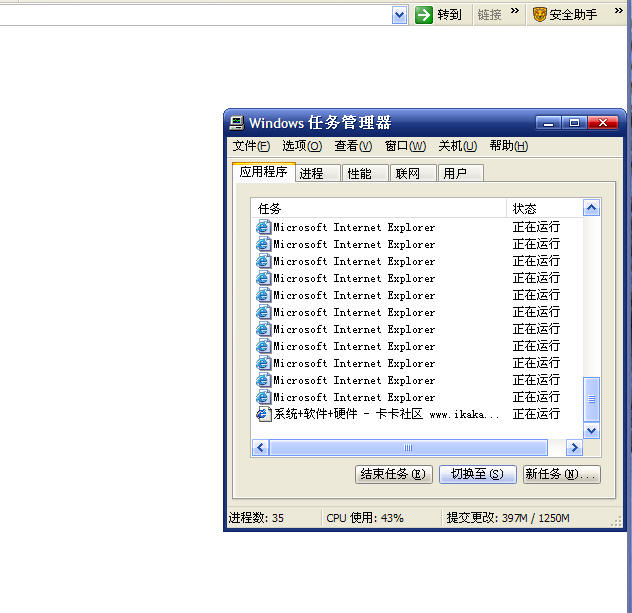
Task: Click the horizontal scroll right arrow
Action: 574,447
